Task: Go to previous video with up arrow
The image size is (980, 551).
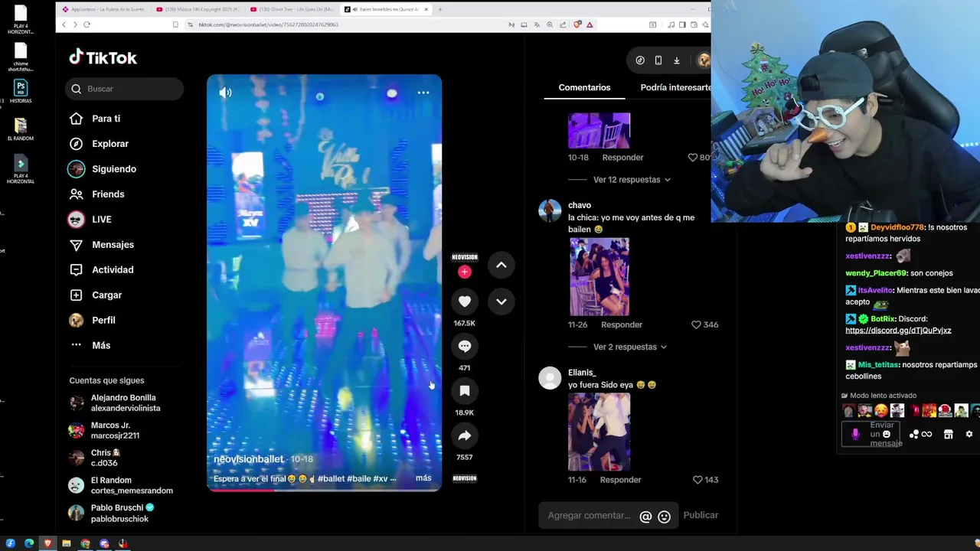Action: [x=501, y=265]
